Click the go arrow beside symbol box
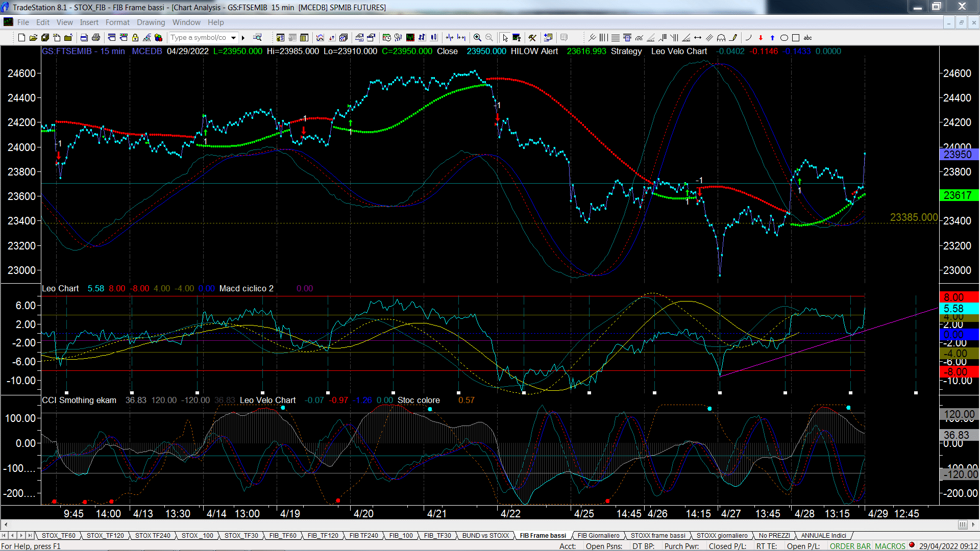Image resolution: width=980 pixels, height=551 pixels. [243, 38]
